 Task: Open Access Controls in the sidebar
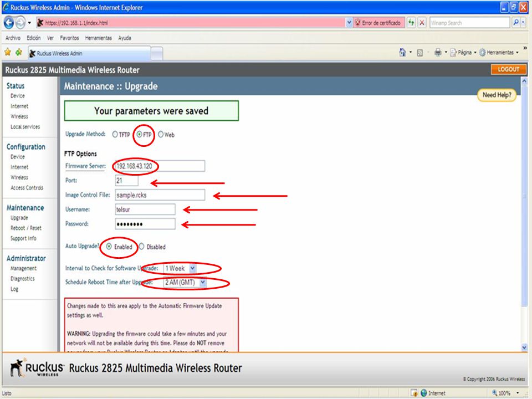[x=27, y=188]
